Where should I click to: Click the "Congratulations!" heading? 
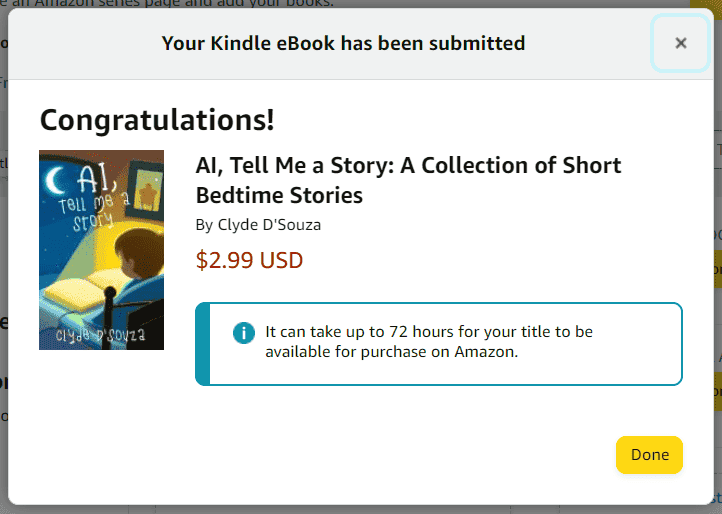157,120
